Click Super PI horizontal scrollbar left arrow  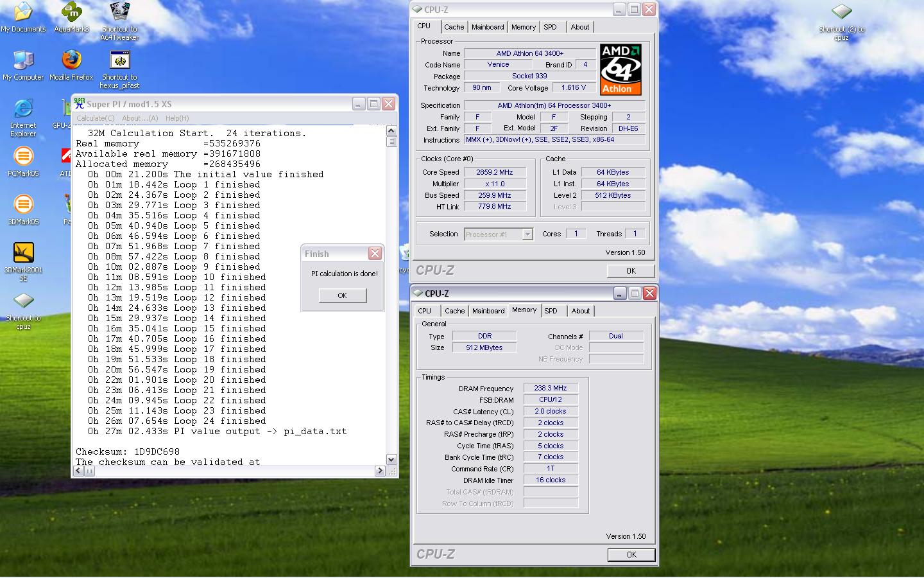pos(78,471)
